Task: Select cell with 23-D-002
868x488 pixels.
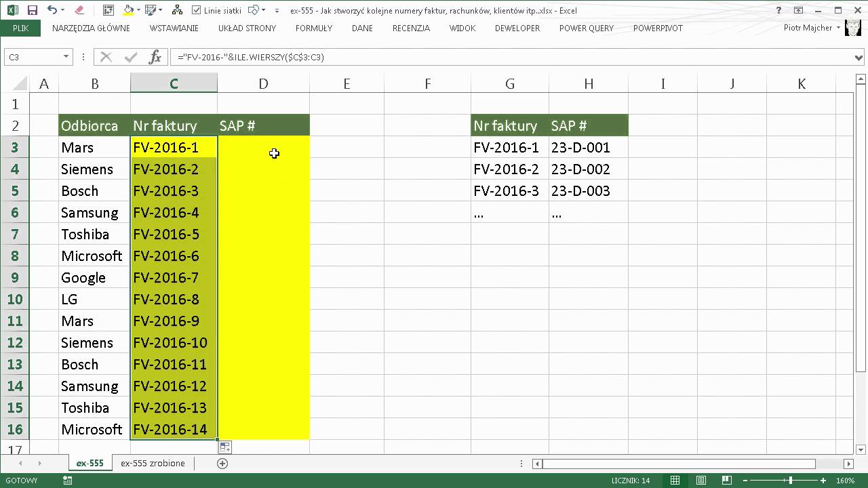Action: point(589,169)
